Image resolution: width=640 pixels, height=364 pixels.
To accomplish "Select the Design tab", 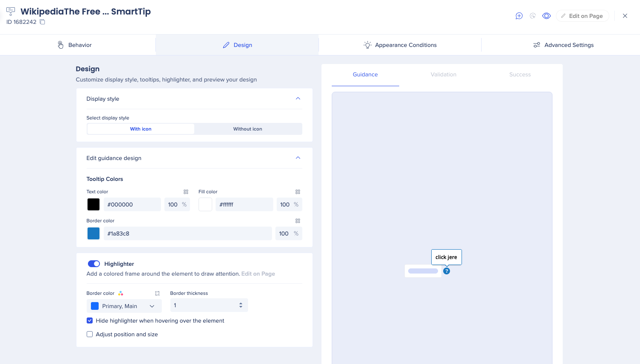I will point(237,45).
